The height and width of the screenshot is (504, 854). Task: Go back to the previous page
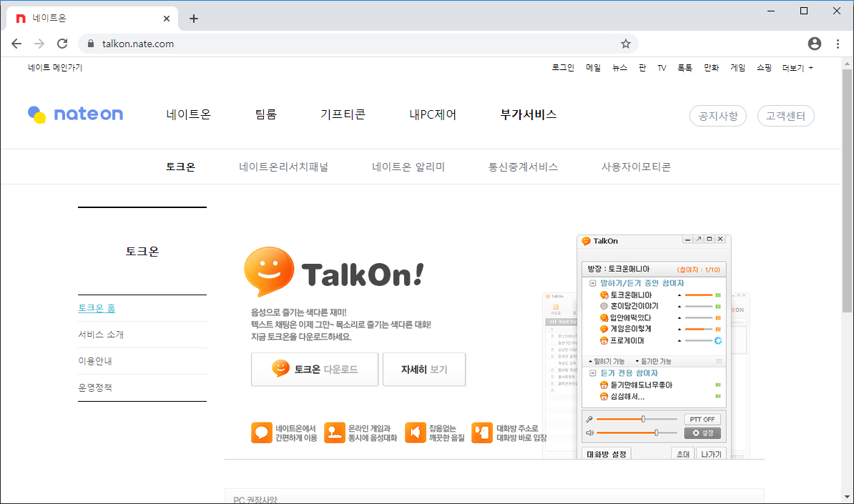tap(17, 44)
